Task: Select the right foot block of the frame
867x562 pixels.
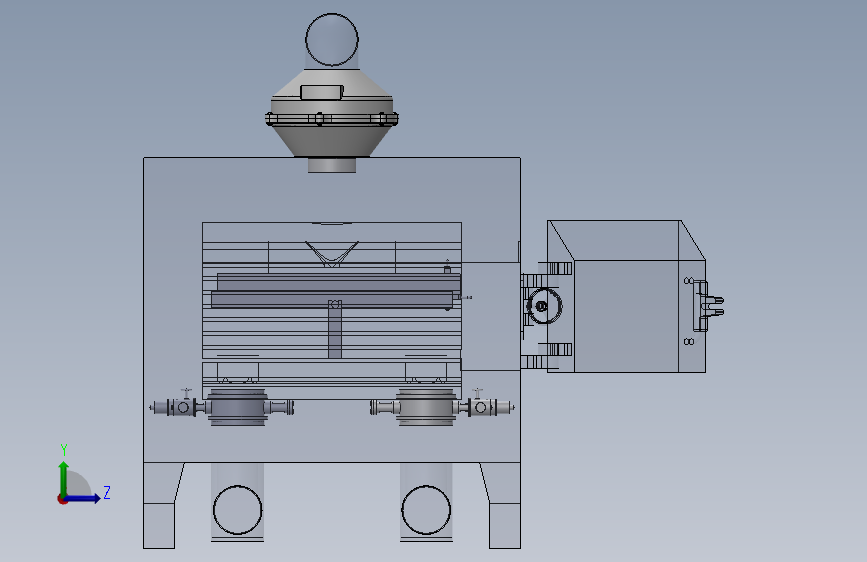Action: point(504,525)
